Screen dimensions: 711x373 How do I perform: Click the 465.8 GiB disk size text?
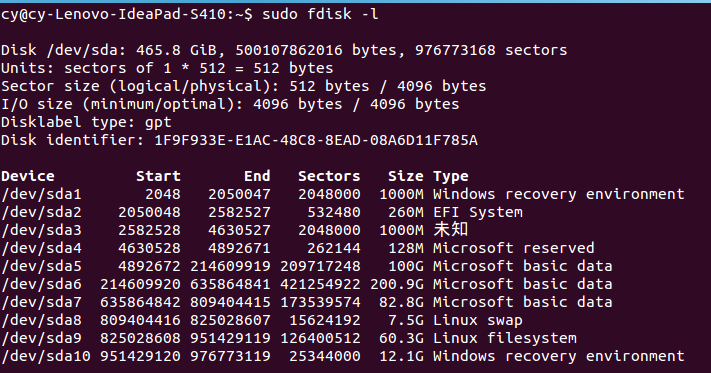[176, 50]
